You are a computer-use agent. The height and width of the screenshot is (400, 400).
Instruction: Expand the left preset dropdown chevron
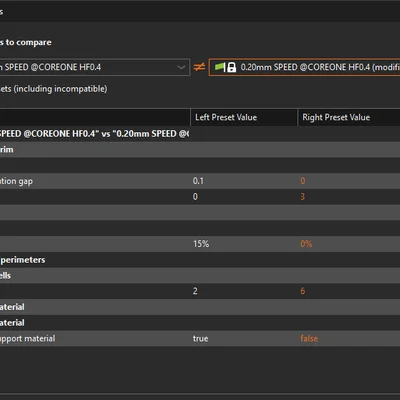click(x=181, y=67)
